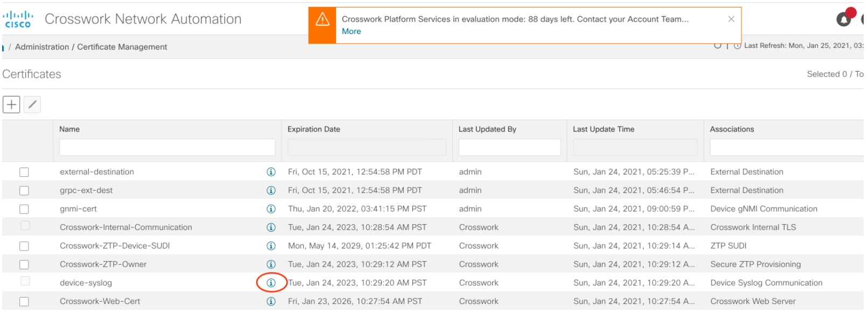
Task: Click "Crosswork" in the Crosswork-Web-Cert row
Action: (x=479, y=301)
